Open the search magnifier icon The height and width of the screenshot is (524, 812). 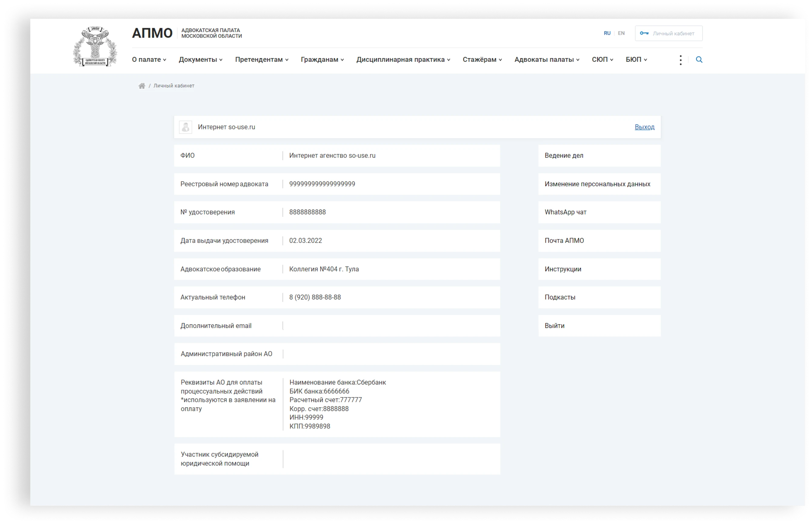coord(699,60)
